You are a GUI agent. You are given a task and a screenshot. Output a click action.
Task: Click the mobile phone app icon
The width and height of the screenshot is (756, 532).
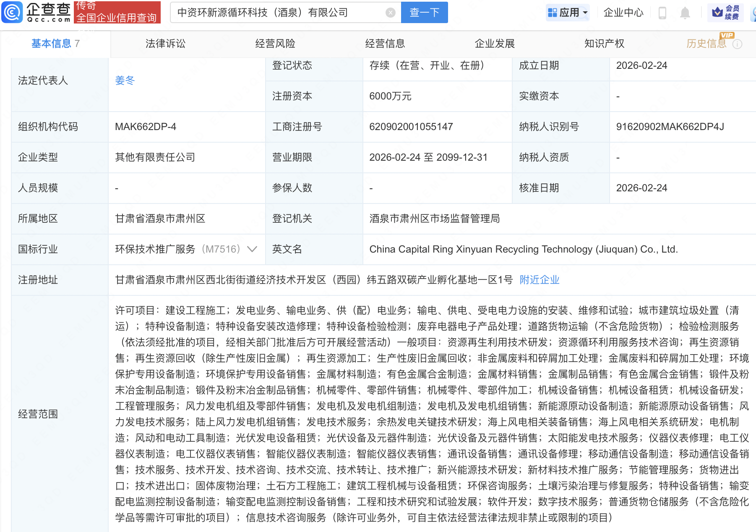tap(662, 13)
